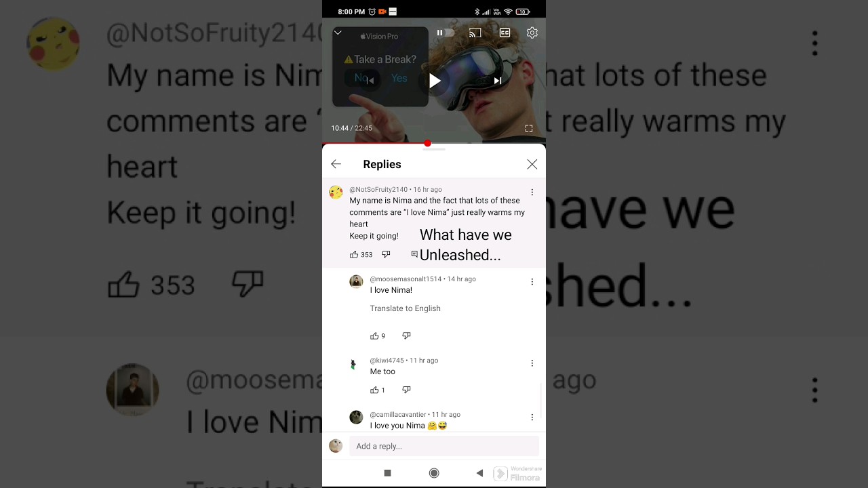Go back from Replies panel

(336, 164)
